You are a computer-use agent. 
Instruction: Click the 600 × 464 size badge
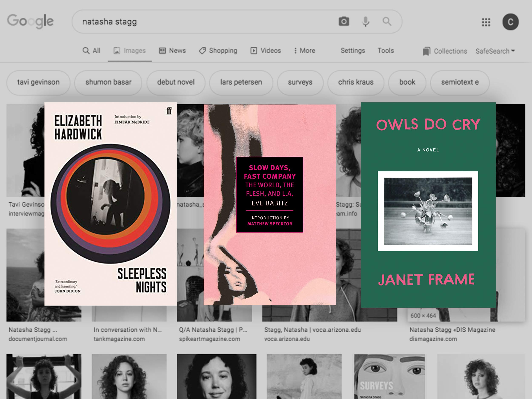423,316
